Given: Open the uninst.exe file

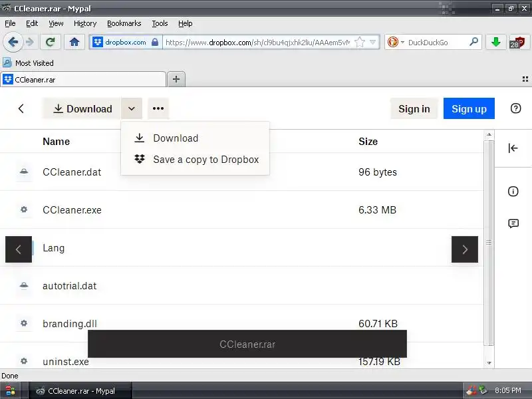Looking at the screenshot, I should (x=66, y=362).
